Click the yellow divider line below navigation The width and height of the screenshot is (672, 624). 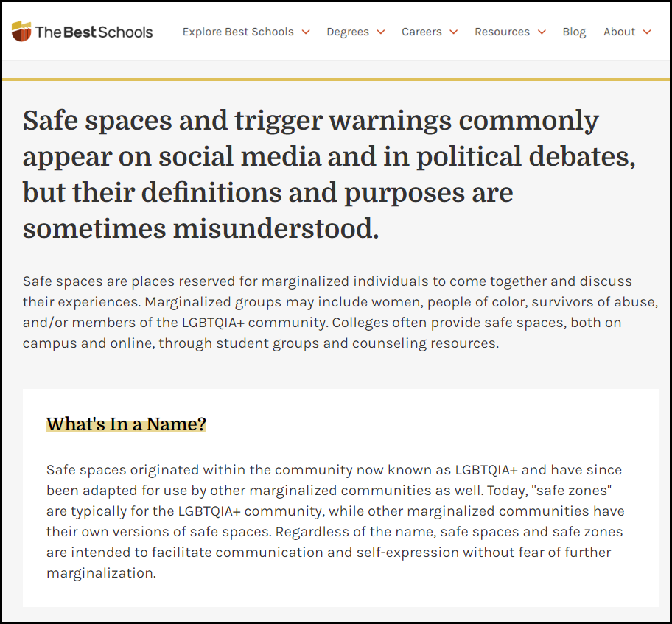[336, 79]
